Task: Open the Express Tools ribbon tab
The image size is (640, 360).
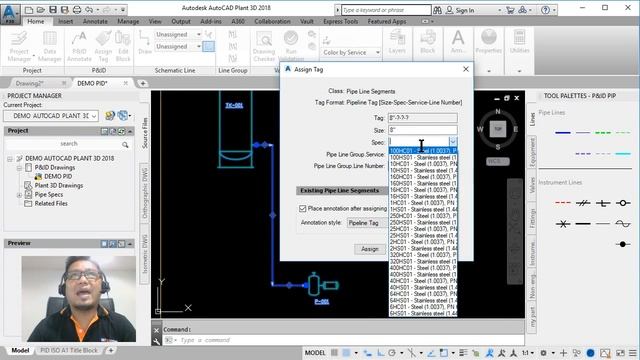Action: click(x=340, y=21)
